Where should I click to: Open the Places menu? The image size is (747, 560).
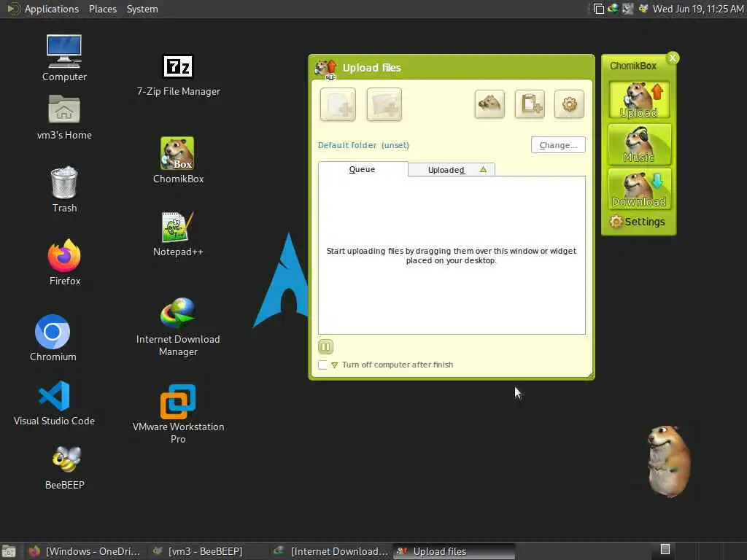click(x=102, y=9)
